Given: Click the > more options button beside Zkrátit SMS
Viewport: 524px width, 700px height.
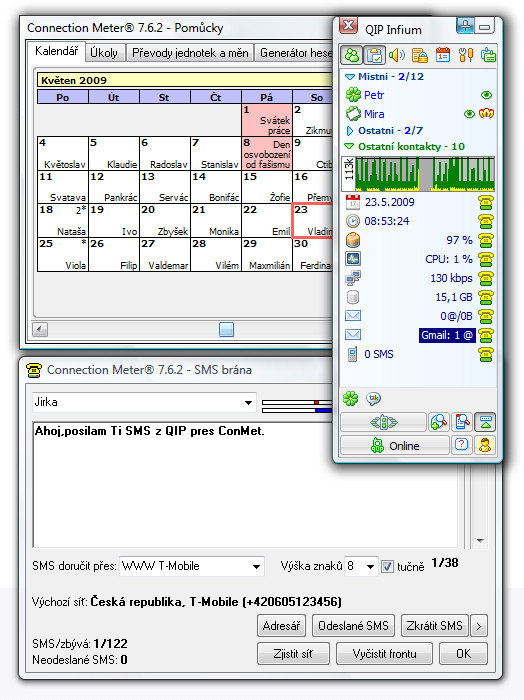Looking at the screenshot, I should 479,626.
